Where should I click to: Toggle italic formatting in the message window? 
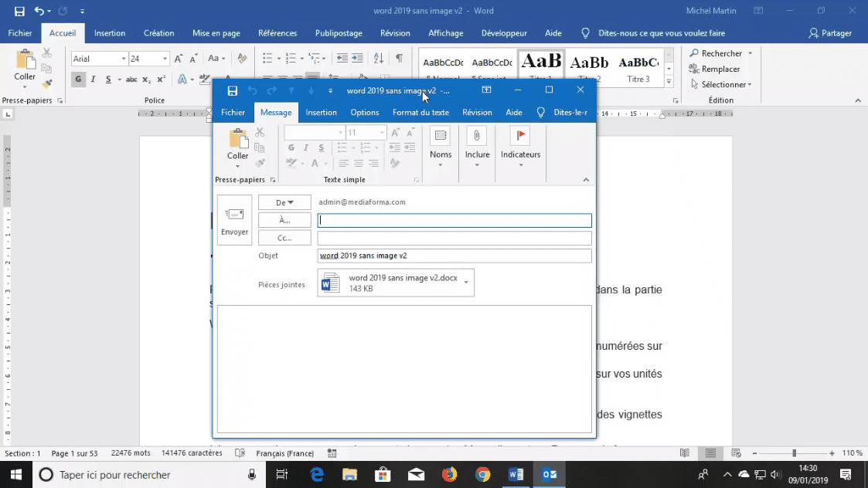[306, 147]
